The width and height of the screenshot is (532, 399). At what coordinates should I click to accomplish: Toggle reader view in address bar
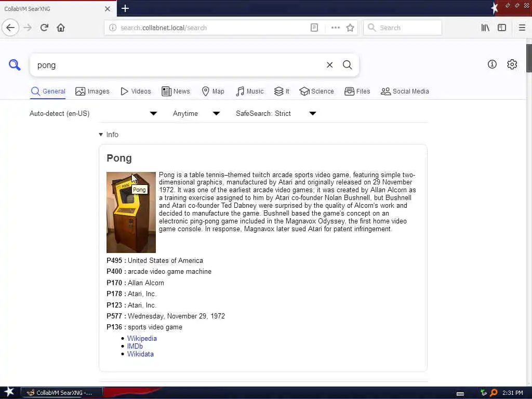[314, 28]
